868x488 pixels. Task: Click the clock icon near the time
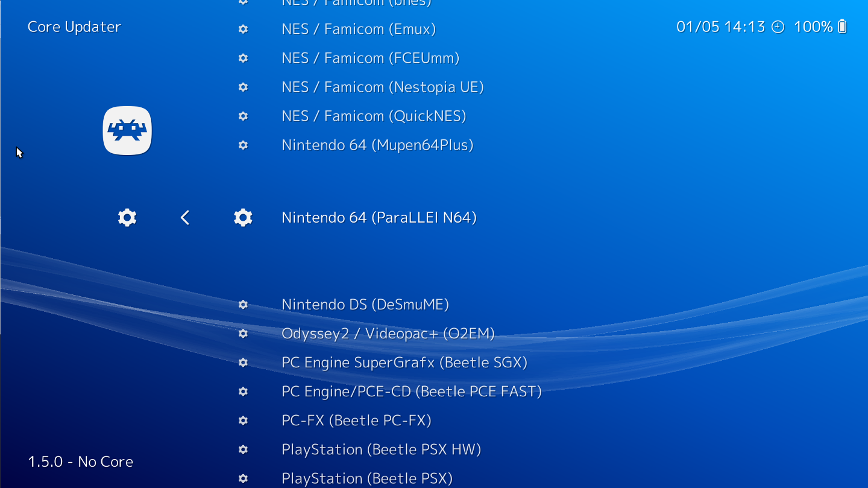pyautogui.click(x=778, y=27)
